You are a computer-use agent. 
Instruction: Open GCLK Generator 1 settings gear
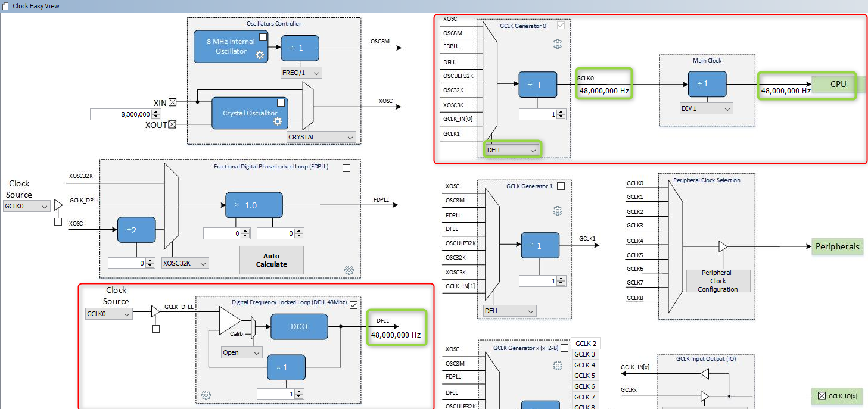pos(558,210)
